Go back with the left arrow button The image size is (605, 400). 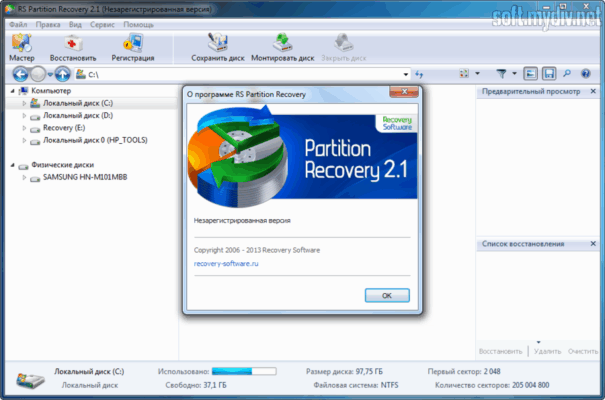(20, 74)
